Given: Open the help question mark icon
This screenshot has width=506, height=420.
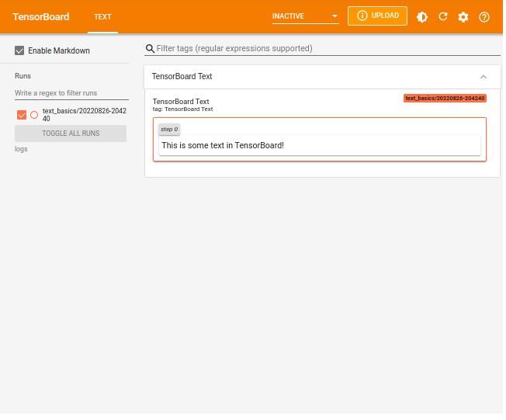Looking at the screenshot, I should 483,17.
